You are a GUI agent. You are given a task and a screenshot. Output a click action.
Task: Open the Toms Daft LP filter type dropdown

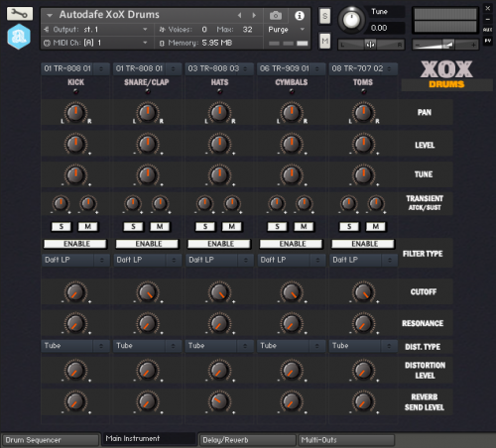tap(363, 260)
